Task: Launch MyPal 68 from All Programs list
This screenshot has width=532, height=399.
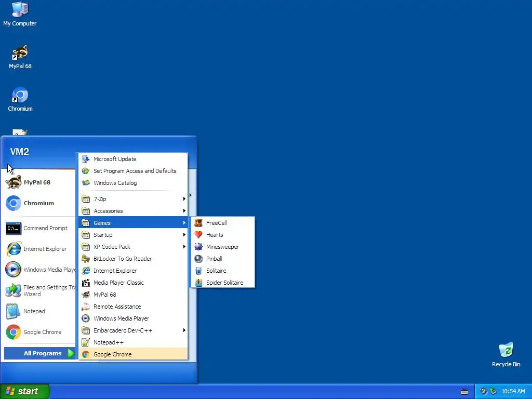Action: tap(133, 295)
